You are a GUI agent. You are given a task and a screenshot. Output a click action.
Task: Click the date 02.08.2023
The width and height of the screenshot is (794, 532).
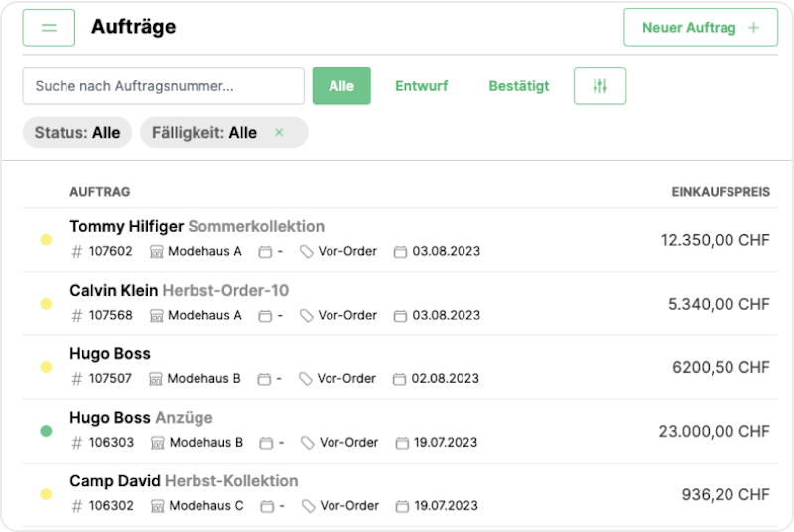coord(445,379)
